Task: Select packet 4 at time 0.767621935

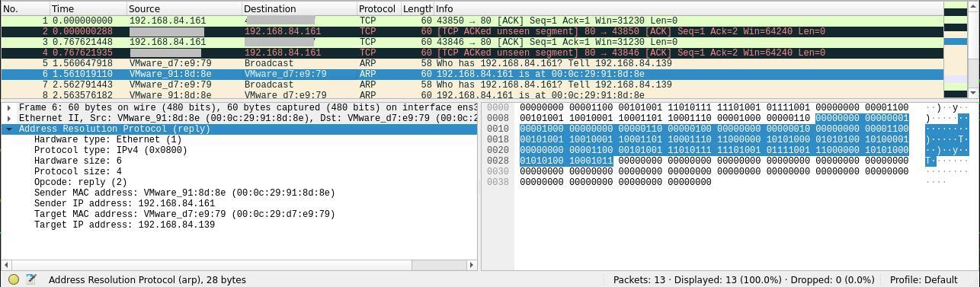Action: pyautogui.click(x=472, y=53)
